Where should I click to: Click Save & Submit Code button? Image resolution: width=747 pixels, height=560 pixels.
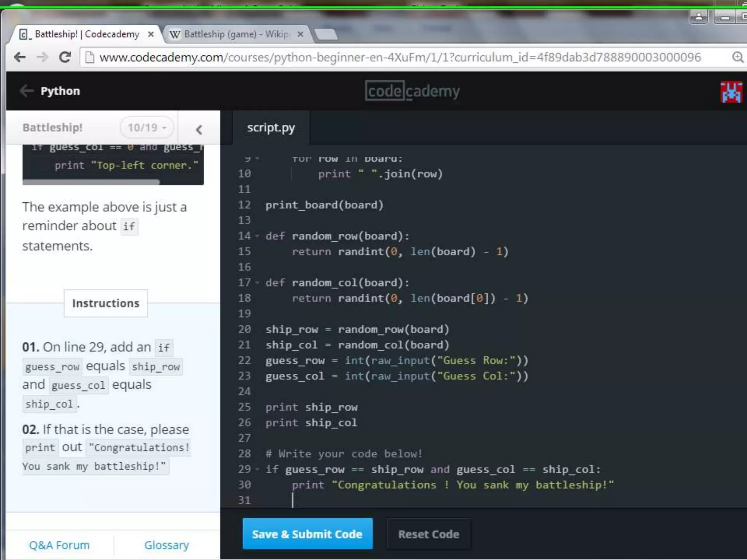(x=307, y=534)
